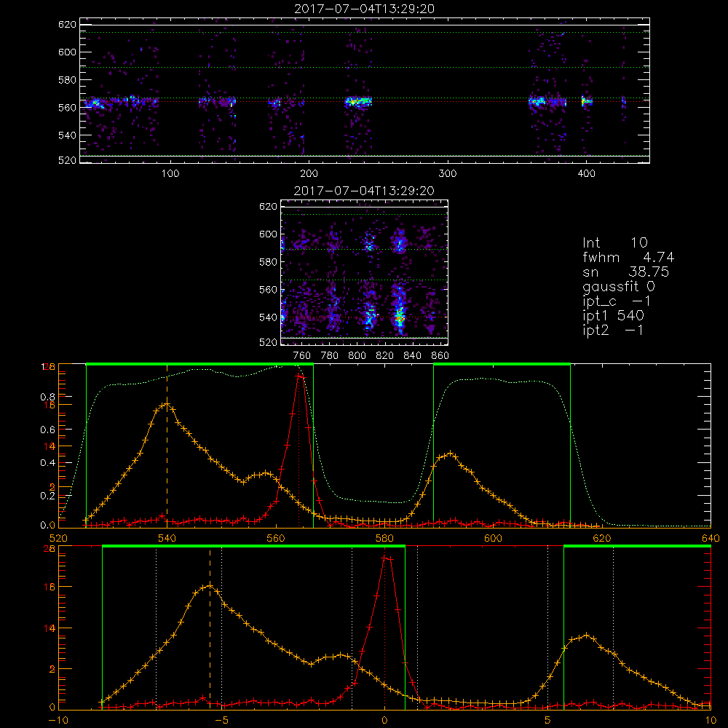
Task: Click x-axis label -10 on bottom profile plot
Action: [59, 721]
